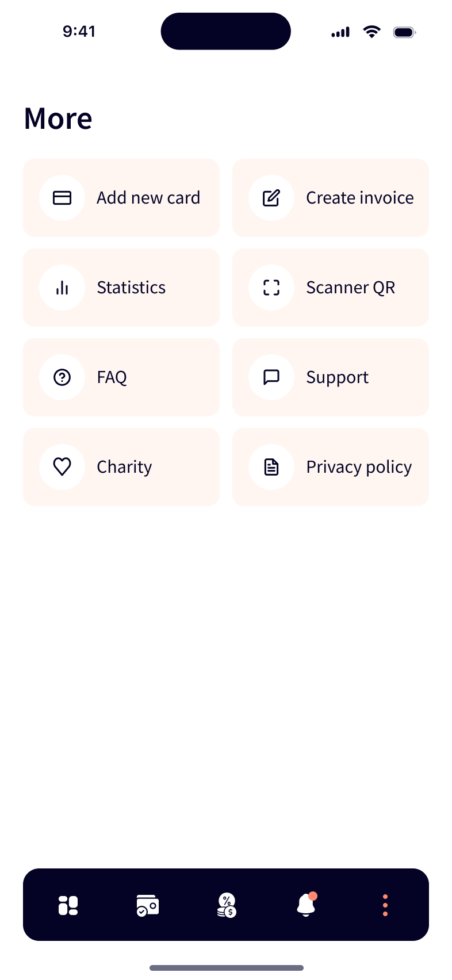Viewport: 452px width, 980px height.
Task: Open the dashboard tab in bottom bar
Action: [x=68, y=905]
